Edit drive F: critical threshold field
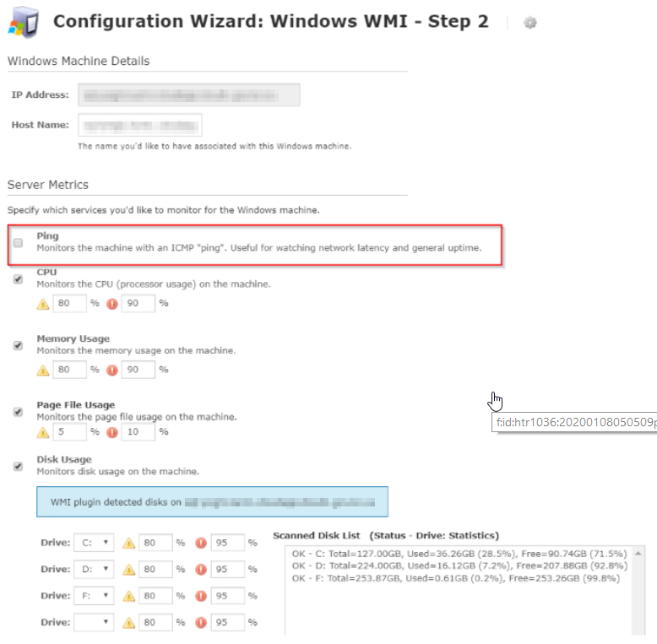This screenshot has height=644, width=657. (227, 595)
